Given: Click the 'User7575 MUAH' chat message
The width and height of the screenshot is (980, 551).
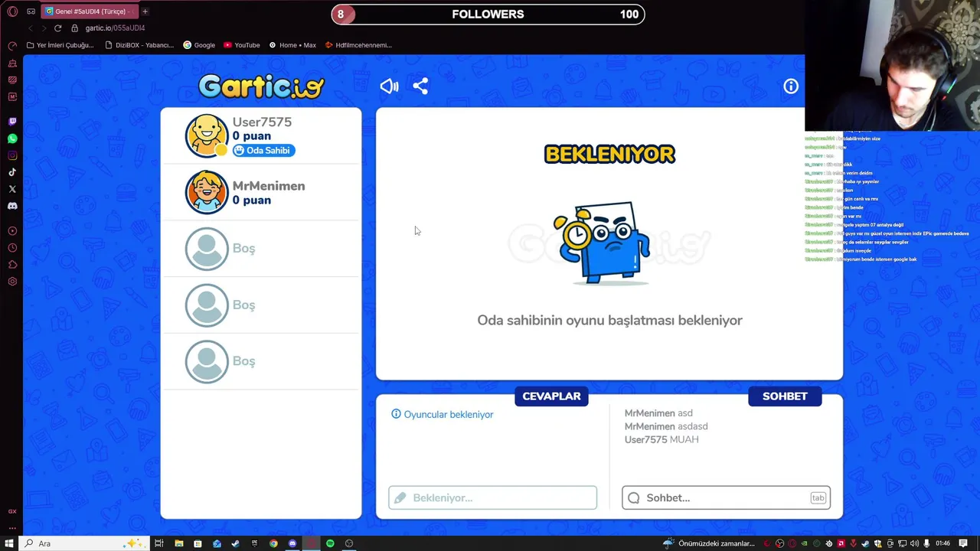Looking at the screenshot, I should click(661, 440).
